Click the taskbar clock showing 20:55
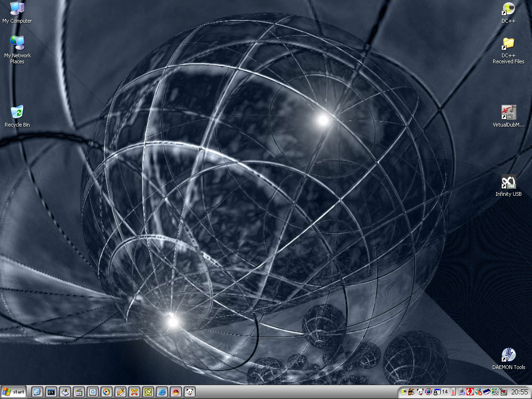Viewport: 532px width, 399px height. [520, 392]
